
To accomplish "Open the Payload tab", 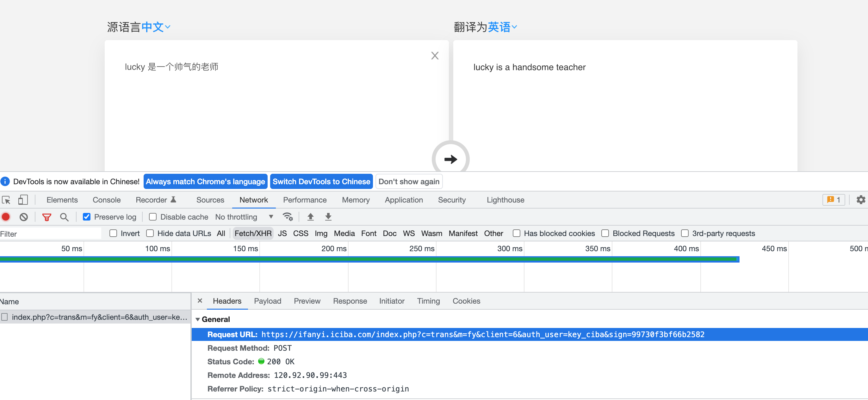I will (267, 301).
